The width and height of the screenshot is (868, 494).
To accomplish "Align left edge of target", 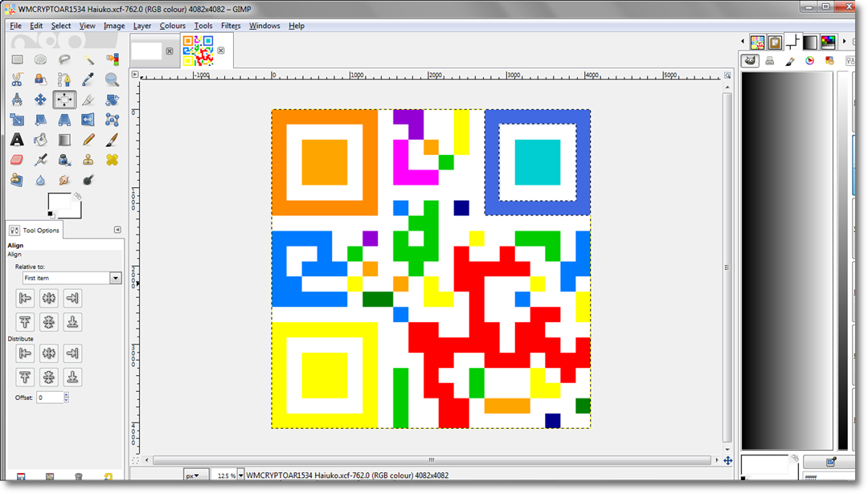I will pyautogui.click(x=25, y=298).
